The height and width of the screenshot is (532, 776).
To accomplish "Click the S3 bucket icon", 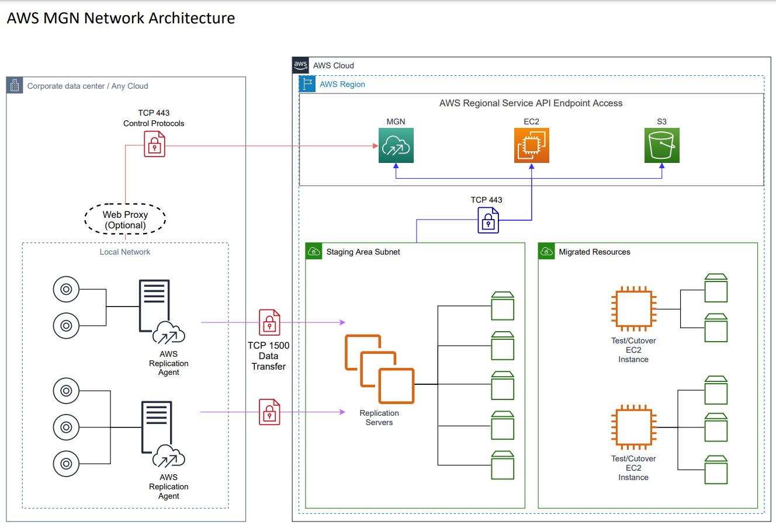I will 662,145.
